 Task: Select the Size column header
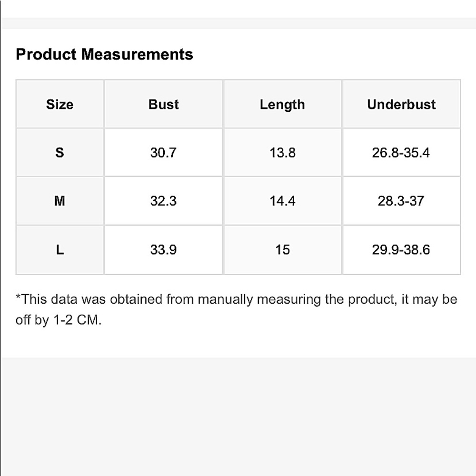coord(59,104)
